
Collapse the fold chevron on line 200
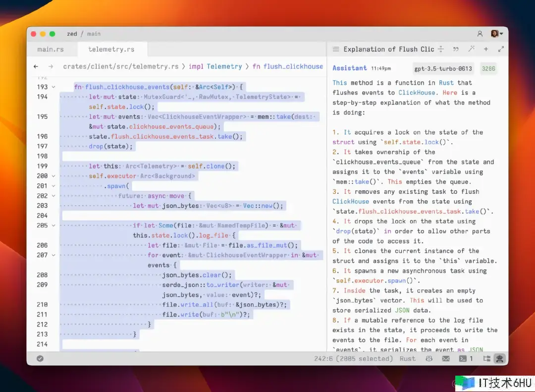53,176
